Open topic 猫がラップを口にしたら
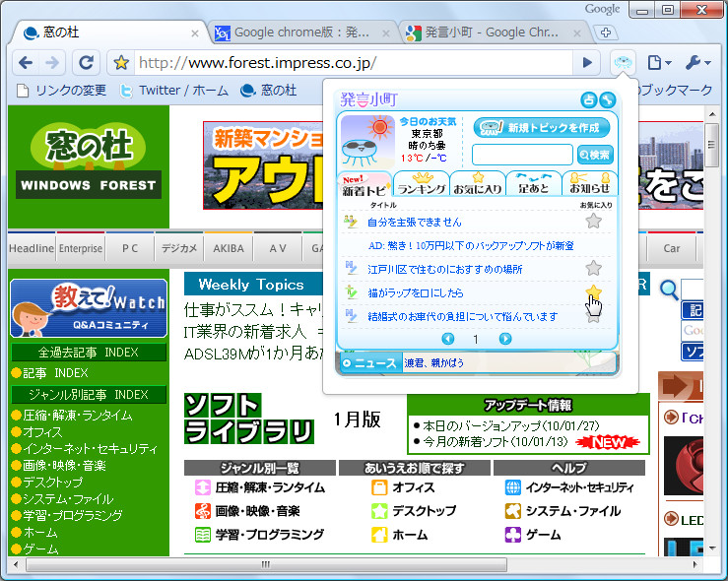The height and width of the screenshot is (581, 728). tap(416, 293)
